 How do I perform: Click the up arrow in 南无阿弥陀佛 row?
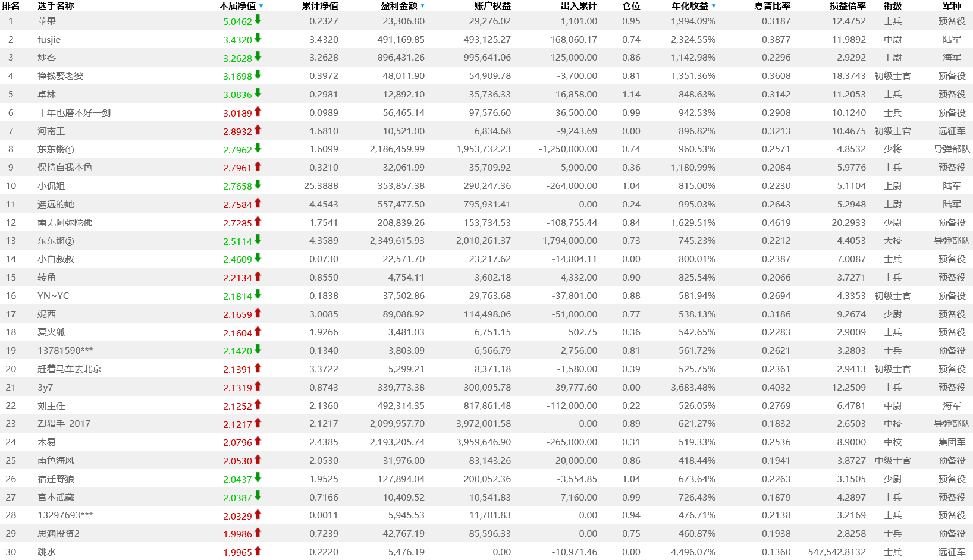tap(258, 221)
